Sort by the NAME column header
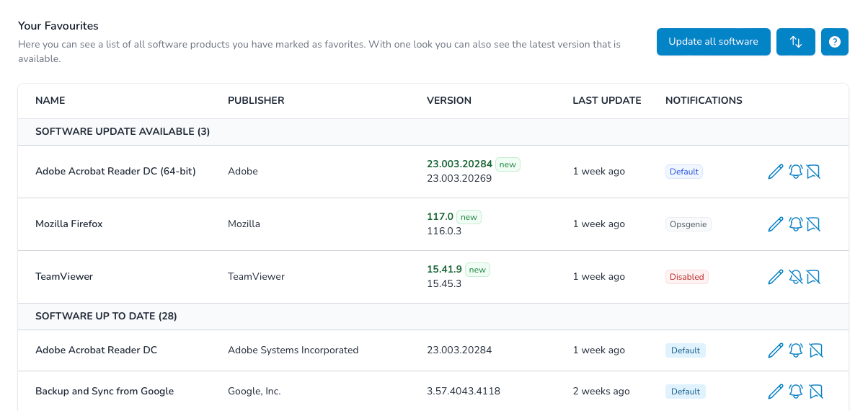Screen dimensions: 868x411 click(50, 101)
